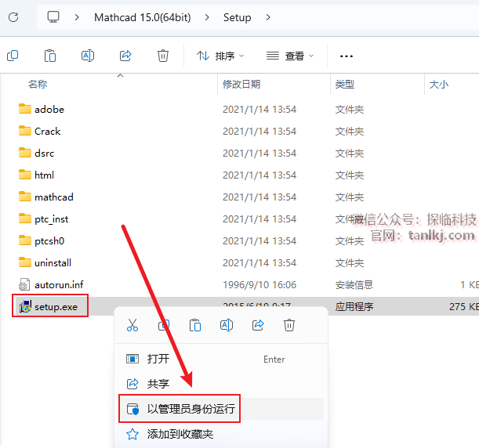
Task: Expand chevron after Mathcad 15.0(64bit) breadcrumb
Action: click(x=207, y=17)
